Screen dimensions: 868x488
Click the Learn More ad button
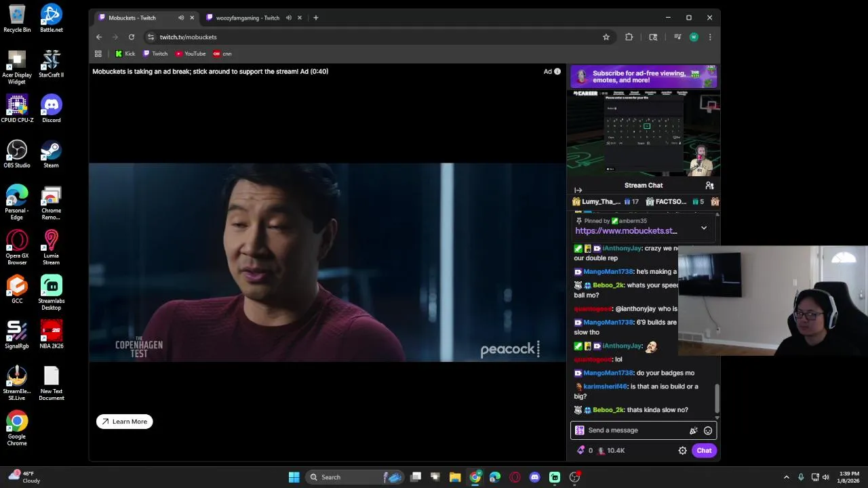(125, 422)
